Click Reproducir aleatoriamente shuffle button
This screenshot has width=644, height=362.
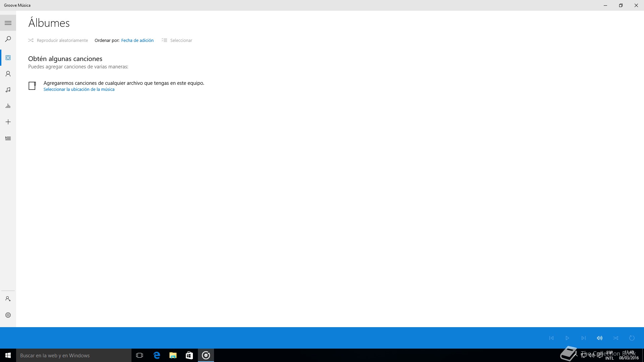[58, 40]
